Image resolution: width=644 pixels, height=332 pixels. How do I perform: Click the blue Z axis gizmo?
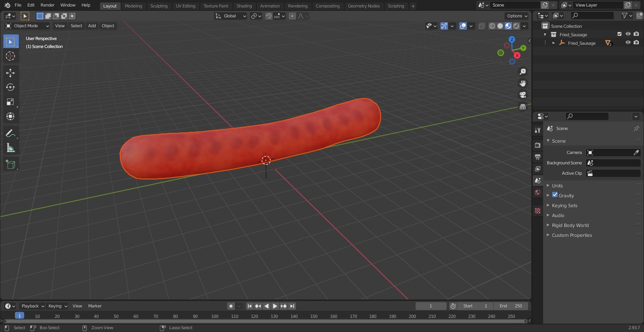point(512,40)
